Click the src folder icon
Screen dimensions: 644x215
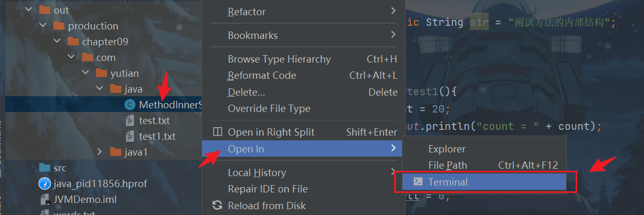[44, 168]
